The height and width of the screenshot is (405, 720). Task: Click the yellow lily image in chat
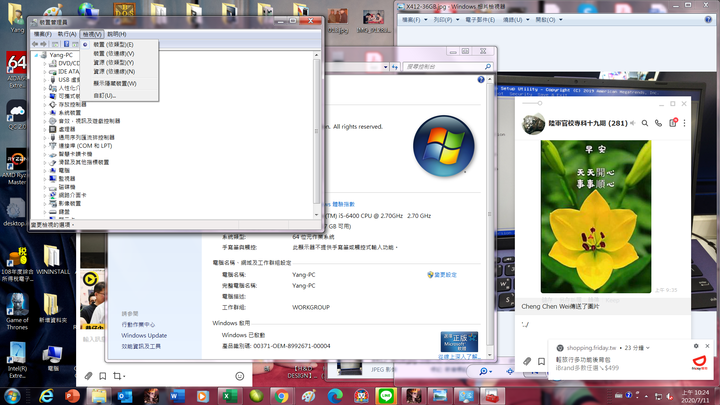pyautogui.click(x=596, y=216)
